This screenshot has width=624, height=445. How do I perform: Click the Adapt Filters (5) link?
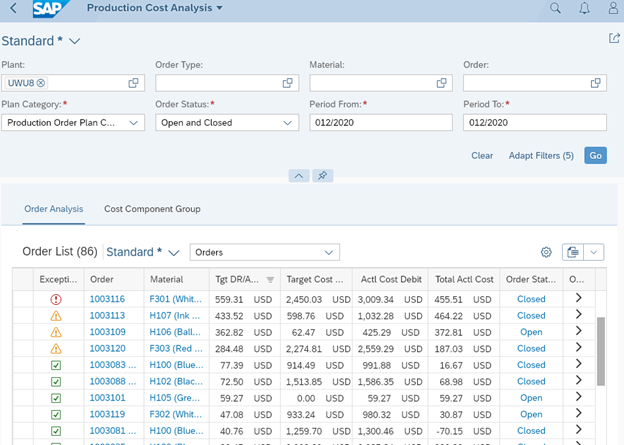pos(540,156)
